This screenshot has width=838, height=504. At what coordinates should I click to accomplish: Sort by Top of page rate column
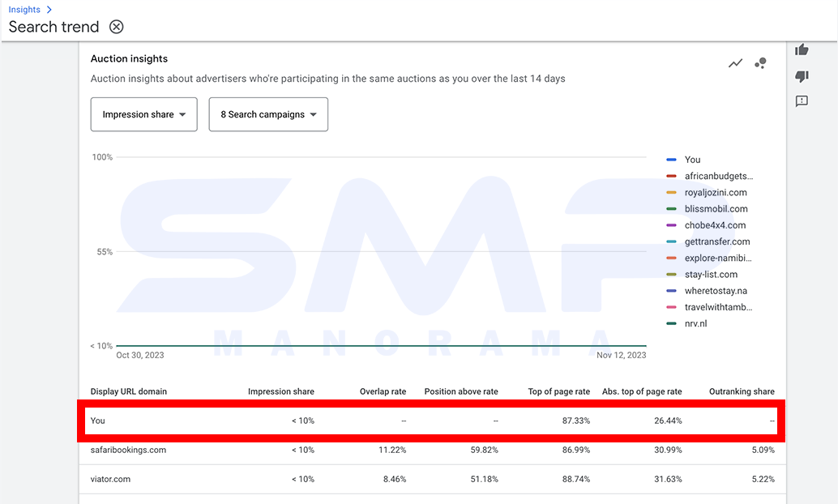[x=559, y=391]
